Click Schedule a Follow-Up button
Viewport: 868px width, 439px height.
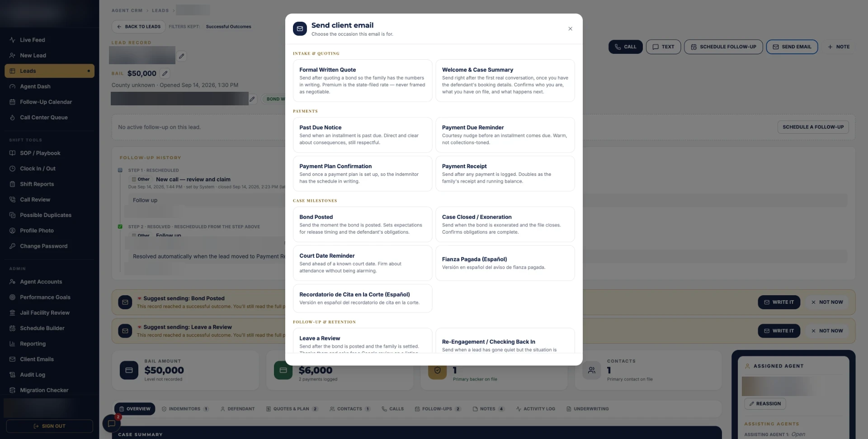pos(813,127)
